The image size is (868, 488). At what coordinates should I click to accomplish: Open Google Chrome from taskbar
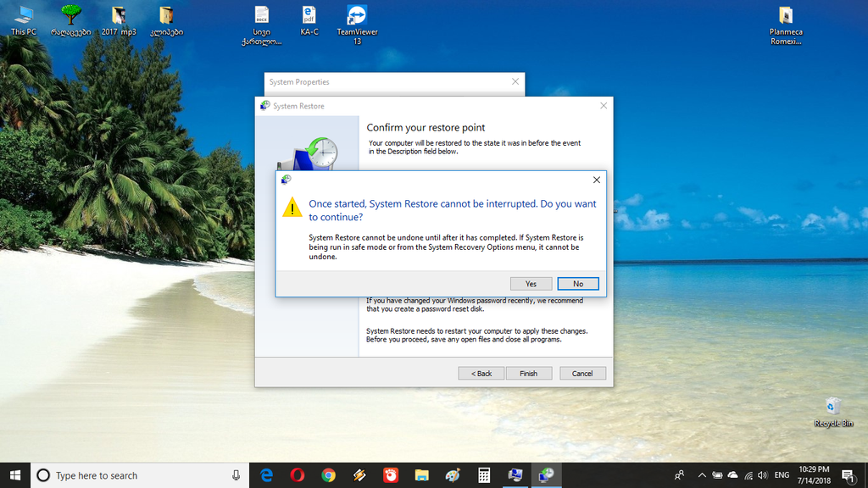click(328, 475)
